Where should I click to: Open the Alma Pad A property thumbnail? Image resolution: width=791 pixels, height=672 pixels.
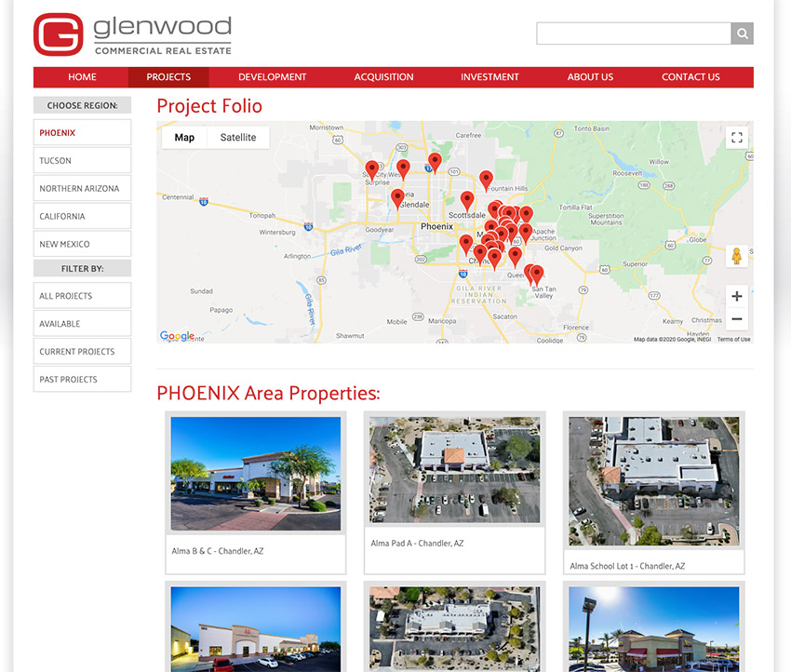click(x=454, y=470)
